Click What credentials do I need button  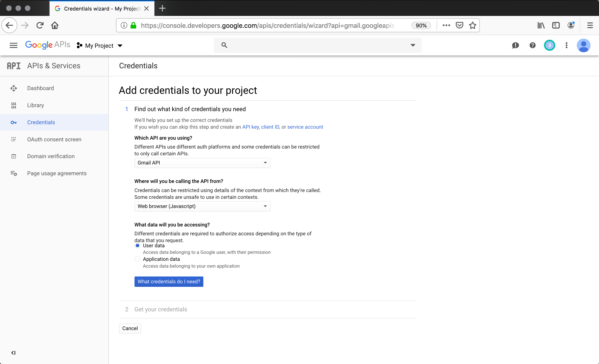click(168, 281)
